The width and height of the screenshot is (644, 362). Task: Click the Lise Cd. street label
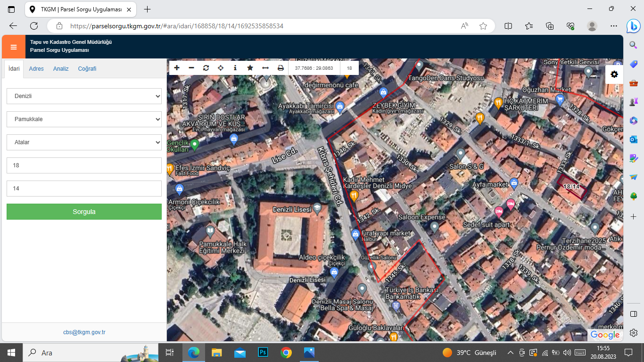[x=286, y=155]
